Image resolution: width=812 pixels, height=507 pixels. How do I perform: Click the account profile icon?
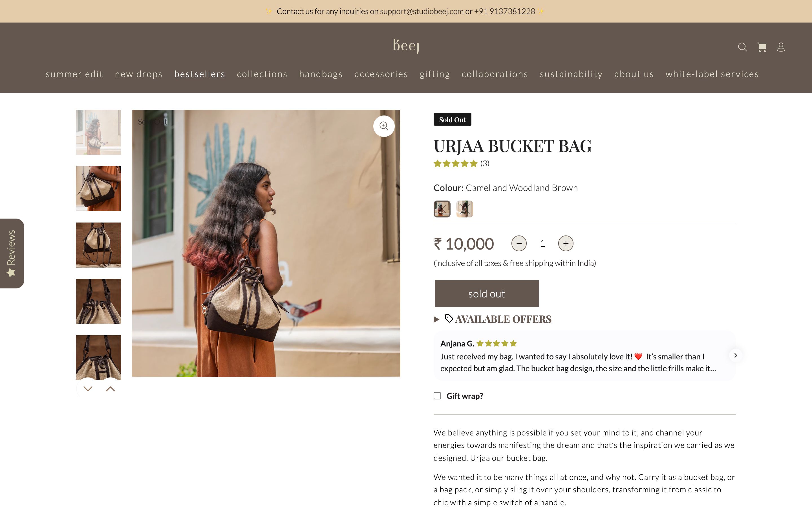click(781, 47)
